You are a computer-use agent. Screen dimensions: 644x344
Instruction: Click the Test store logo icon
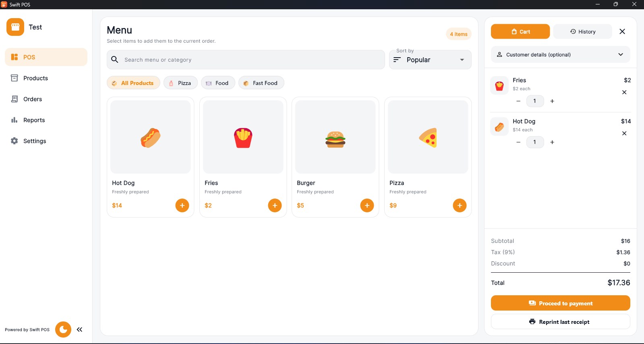15,27
